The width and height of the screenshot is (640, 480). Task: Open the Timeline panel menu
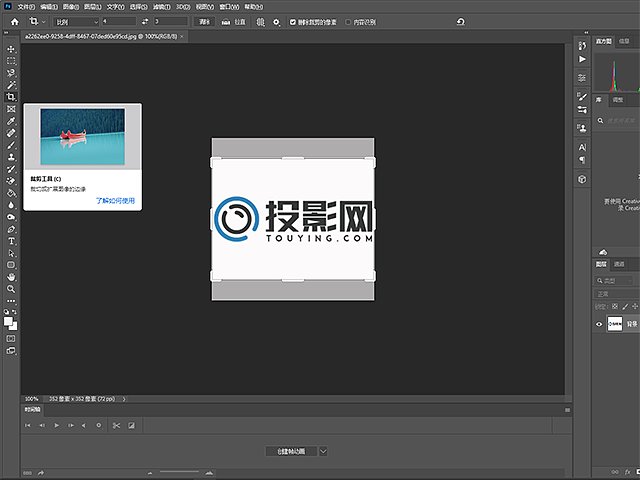pyautogui.click(x=567, y=410)
